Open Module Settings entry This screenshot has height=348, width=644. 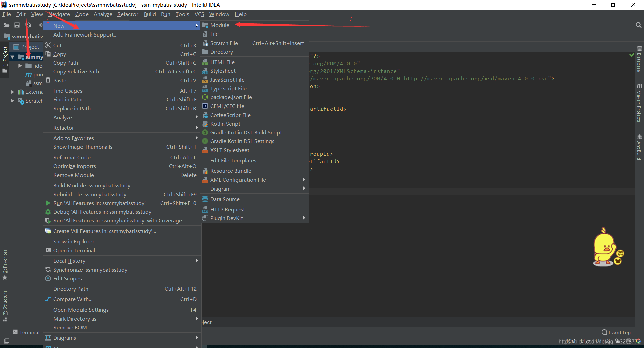tap(122, 310)
